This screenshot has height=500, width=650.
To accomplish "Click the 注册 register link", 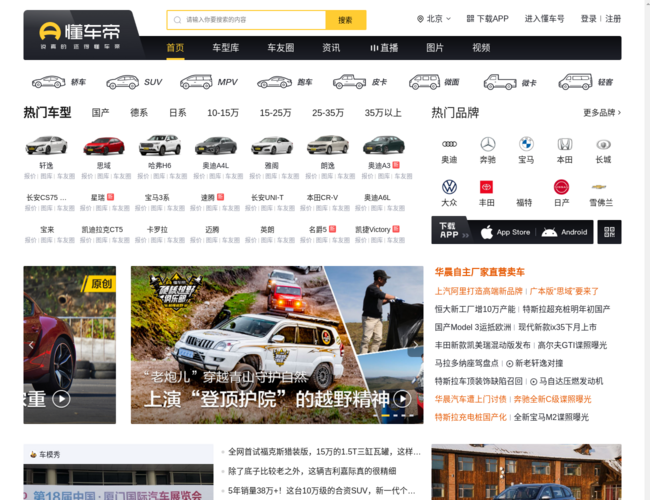I will point(613,19).
